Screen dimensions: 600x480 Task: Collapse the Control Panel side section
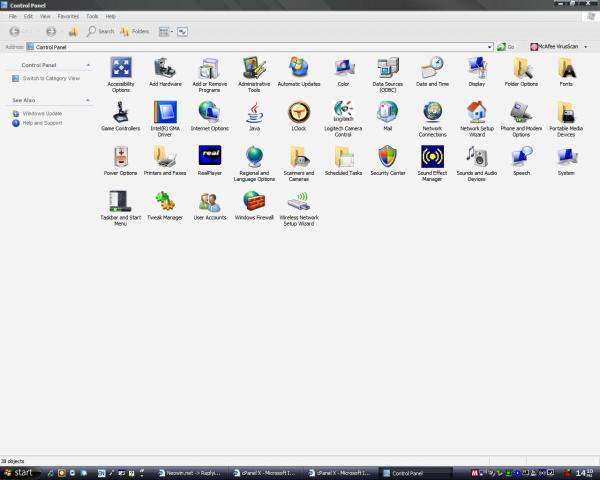coord(88,65)
